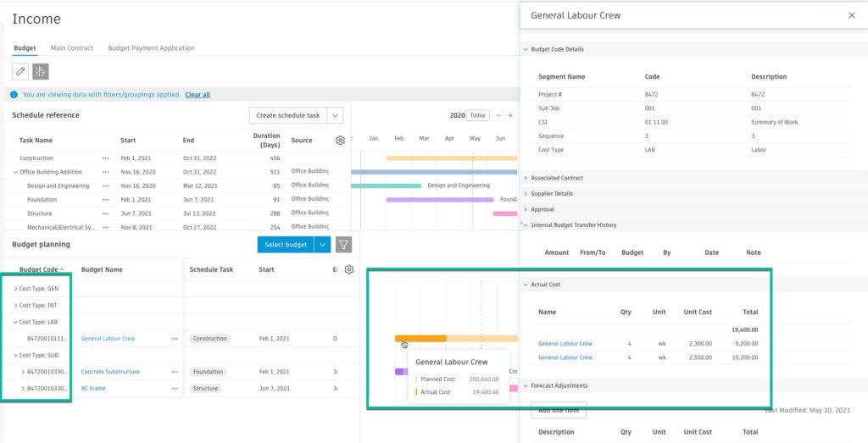The image size is (868, 443).
Task: Open Select budget dropdown arrow
Action: (322, 245)
